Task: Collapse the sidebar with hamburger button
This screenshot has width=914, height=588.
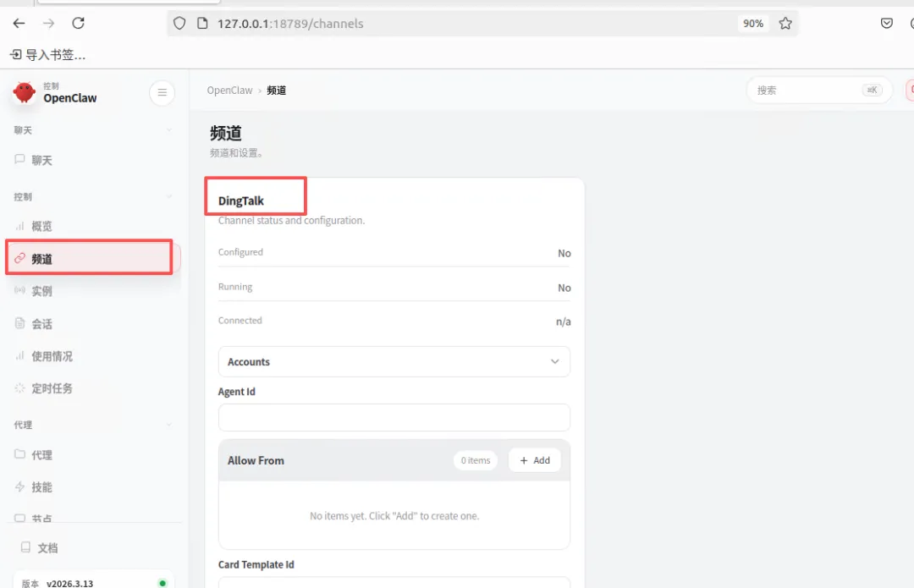Action: tap(162, 92)
